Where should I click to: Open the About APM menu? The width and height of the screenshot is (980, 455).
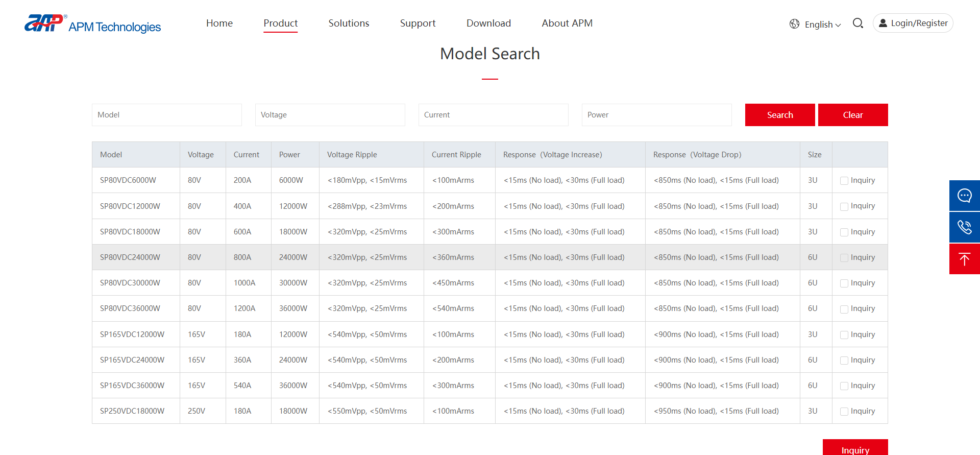(x=567, y=23)
